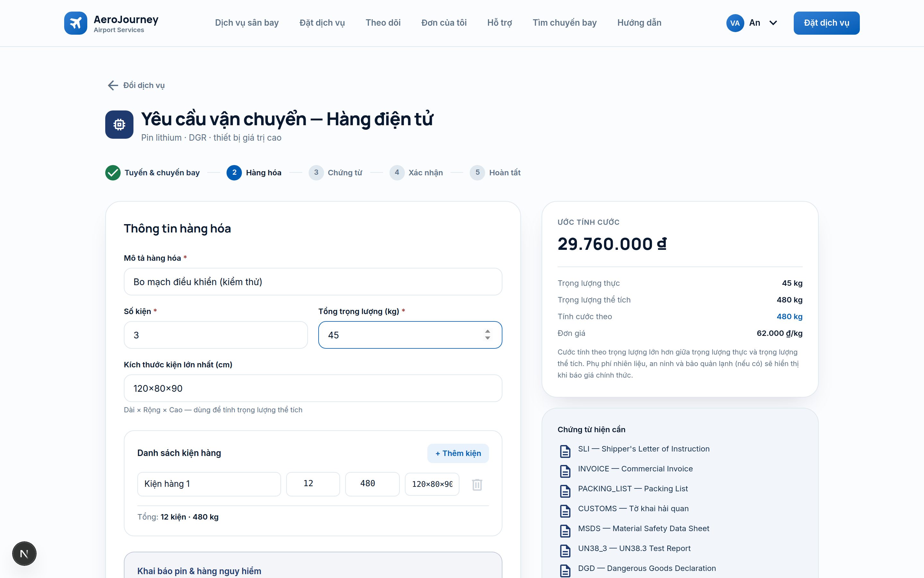The image size is (924, 578).
Task: Click the Đơn giá value 62.000 ₫/kg
Action: tap(779, 333)
